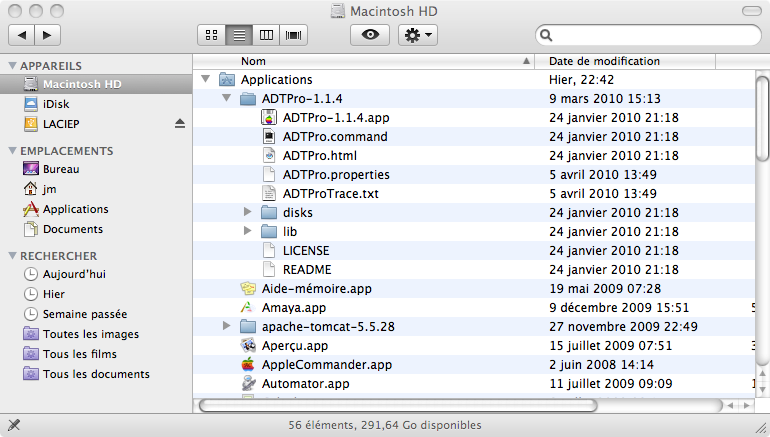Sort by Date de modification column
This screenshot has height=437, width=770.
point(625,61)
